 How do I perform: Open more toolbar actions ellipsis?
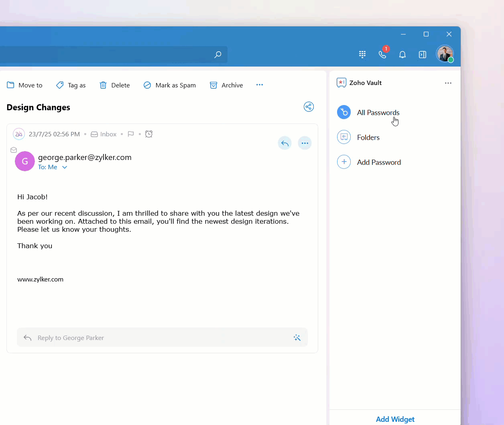(260, 85)
